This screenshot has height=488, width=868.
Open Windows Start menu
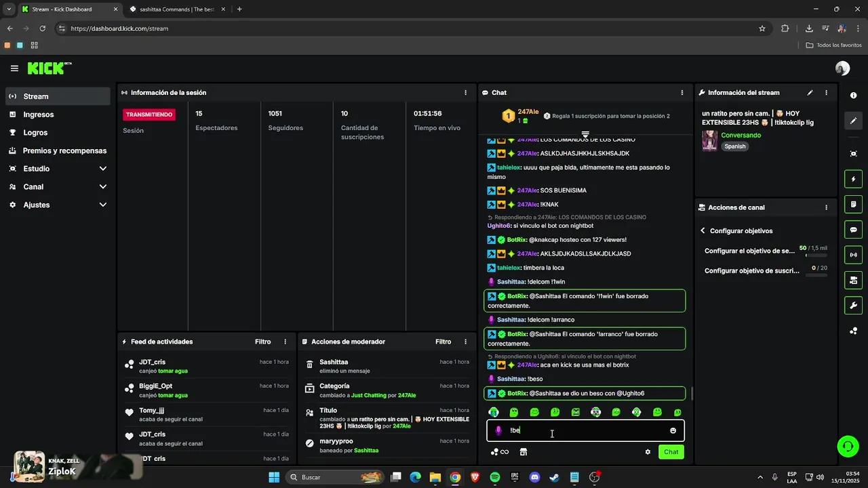274,477
